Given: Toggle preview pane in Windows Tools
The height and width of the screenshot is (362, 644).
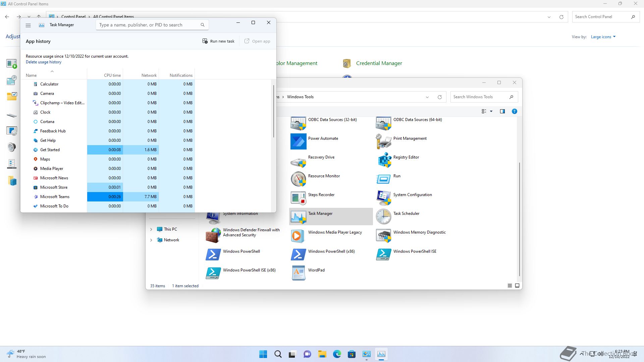Looking at the screenshot, I should (502, 111).
